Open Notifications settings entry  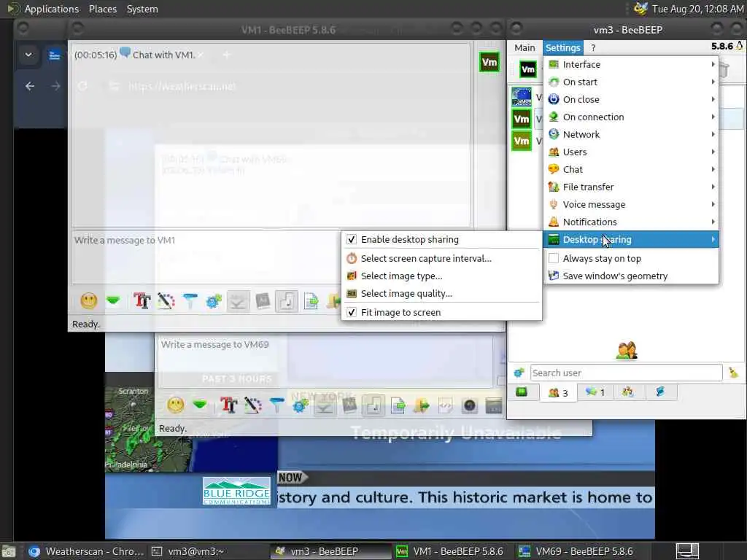tap(631, 222)
